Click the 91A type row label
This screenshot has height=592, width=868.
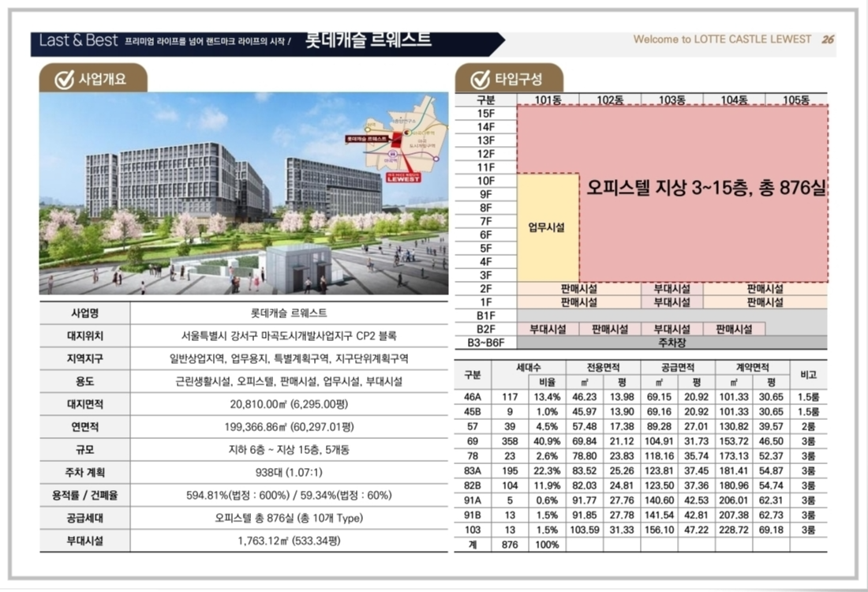(x=472, y=500)
